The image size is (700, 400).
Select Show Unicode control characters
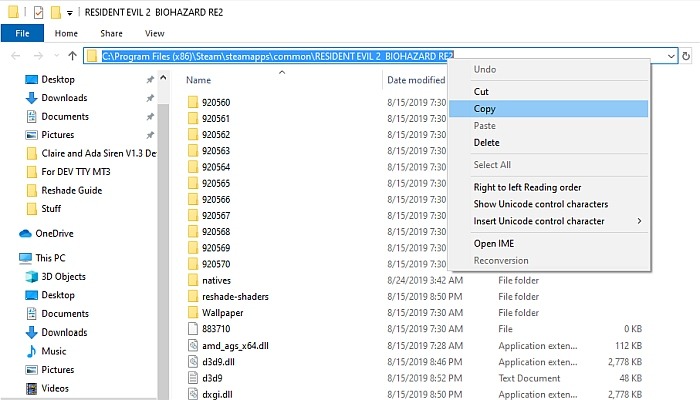pyautogui.click(x=548, y=204)
